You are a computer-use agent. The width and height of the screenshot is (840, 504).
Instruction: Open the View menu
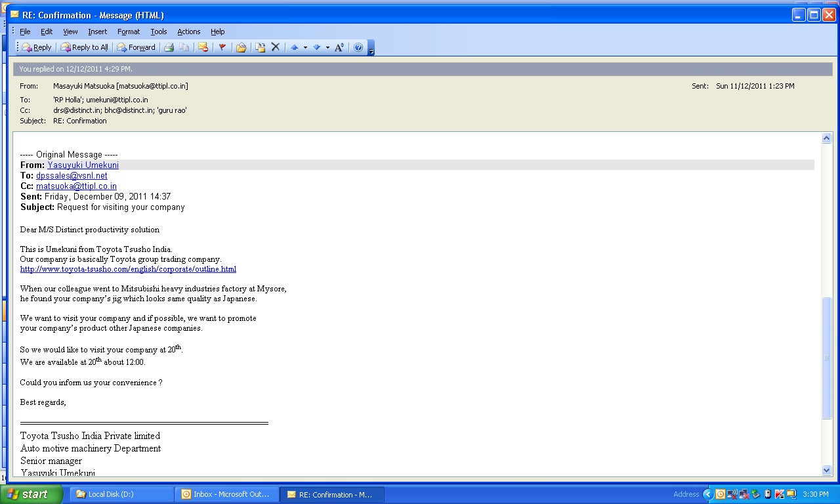pos(70,31)
